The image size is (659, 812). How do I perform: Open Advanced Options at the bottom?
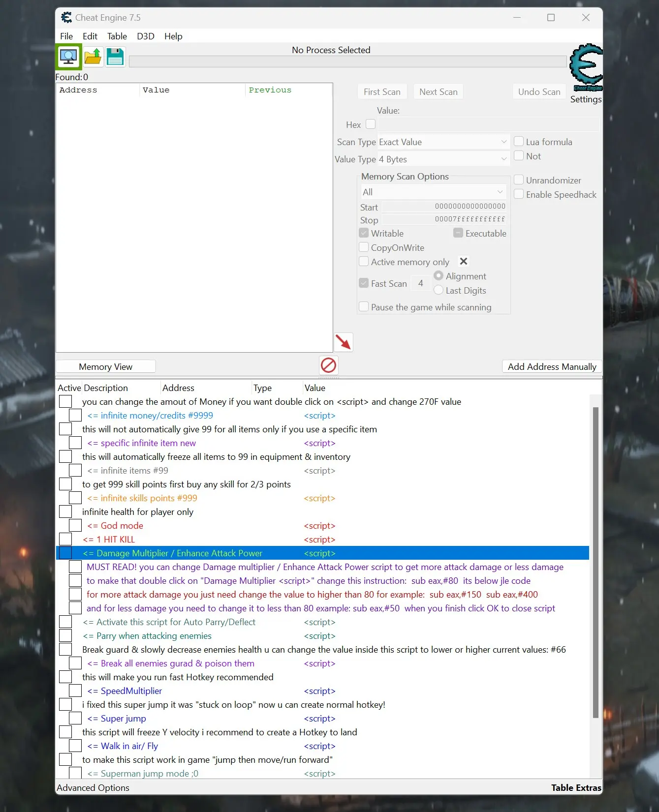(x=93, y=788)
